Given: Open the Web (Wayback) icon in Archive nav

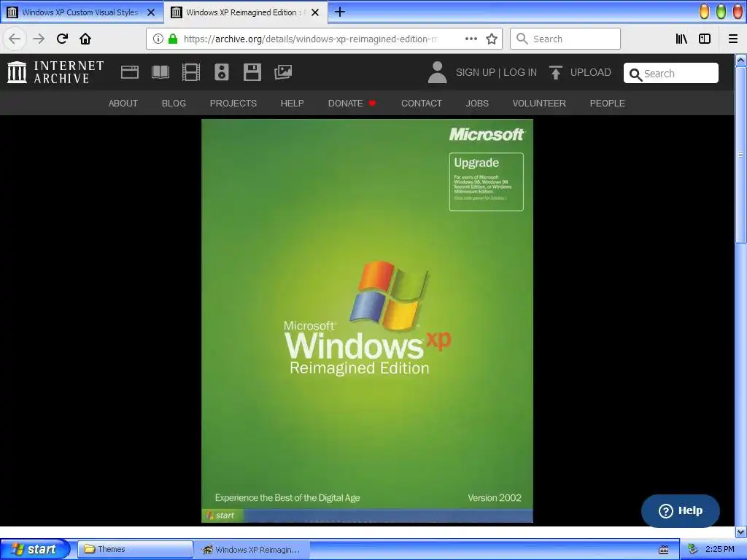Looking at the screenshot, I should (130, 72).
